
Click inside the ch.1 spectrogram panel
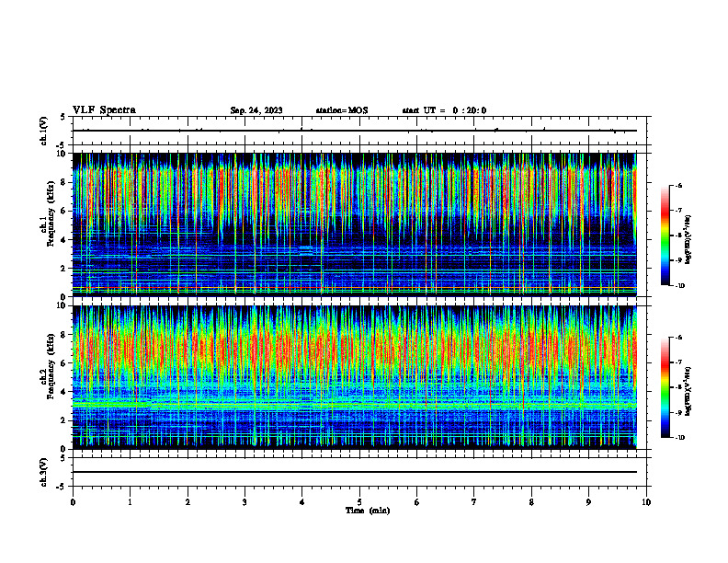tap(355, 224)
